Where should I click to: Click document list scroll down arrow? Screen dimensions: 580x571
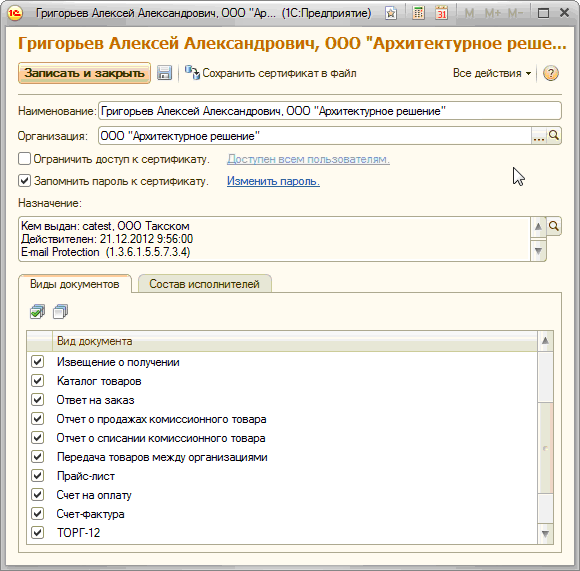545,534
